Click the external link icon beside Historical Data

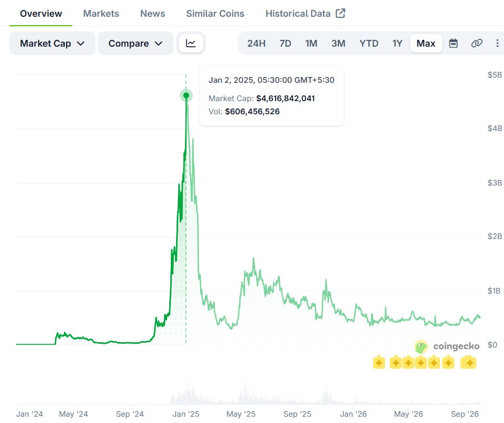341,13
